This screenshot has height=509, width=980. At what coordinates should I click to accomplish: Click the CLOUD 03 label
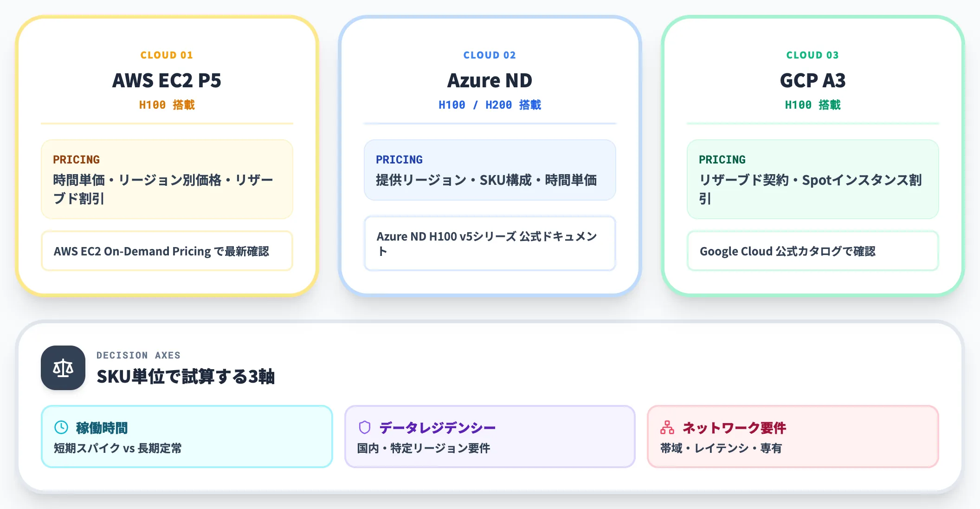pyautogui.click(x=813, y=55)
